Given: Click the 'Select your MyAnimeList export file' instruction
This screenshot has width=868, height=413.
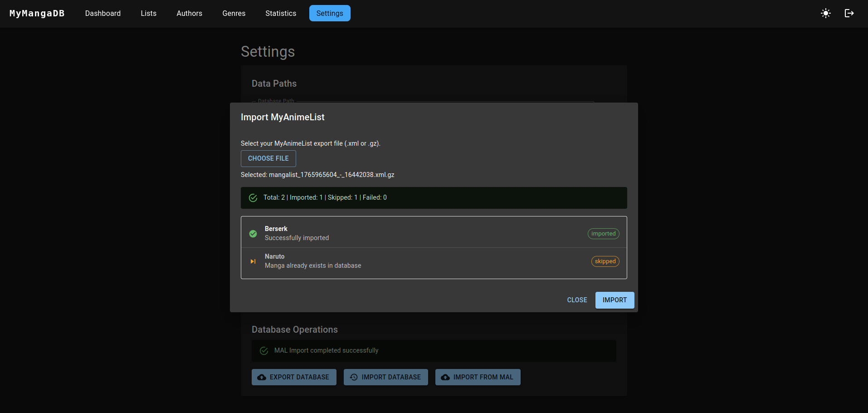Looking at the screenshot, I should click(x=311, y=143).
